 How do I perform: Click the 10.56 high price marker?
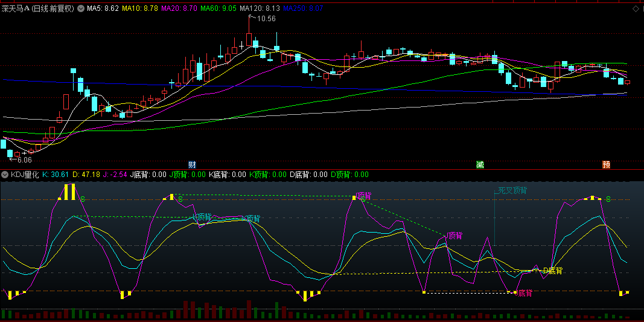point(266,19)
